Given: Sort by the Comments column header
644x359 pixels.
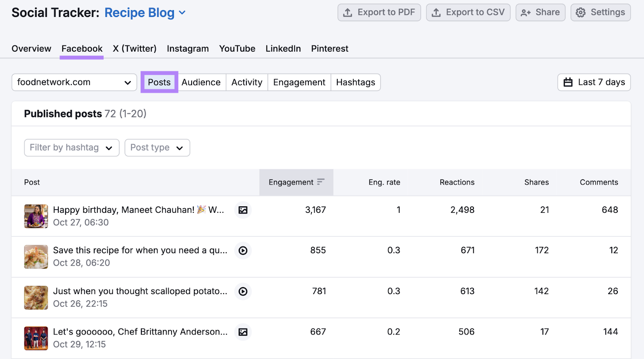Looking at the screenshot, I should [x=599, y=182].
